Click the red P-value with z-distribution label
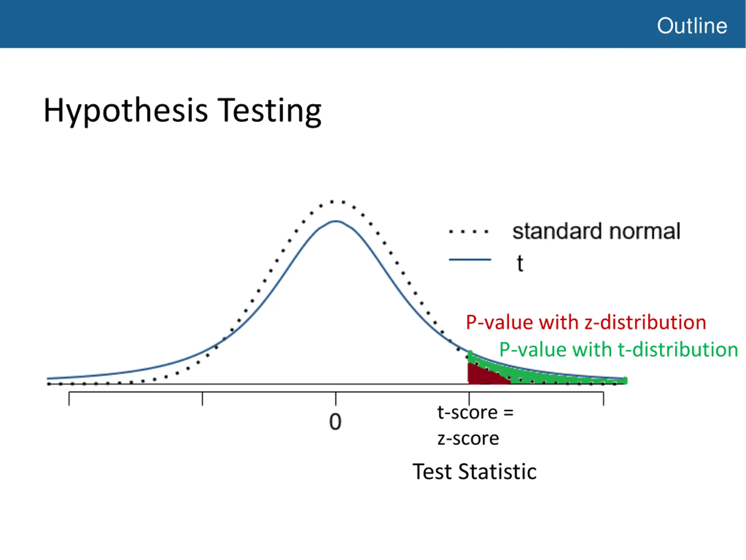 click(586, 322)
